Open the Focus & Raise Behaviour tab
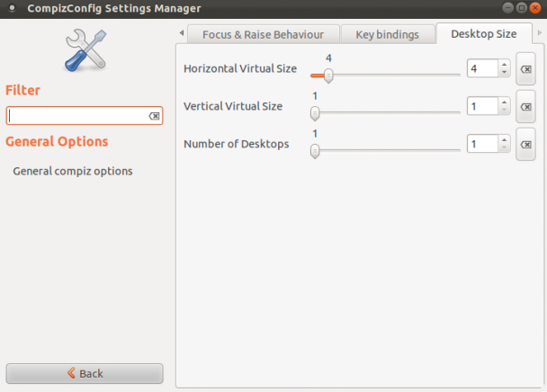The width and height of the screenshot is (547, 392). click(264, 34)
